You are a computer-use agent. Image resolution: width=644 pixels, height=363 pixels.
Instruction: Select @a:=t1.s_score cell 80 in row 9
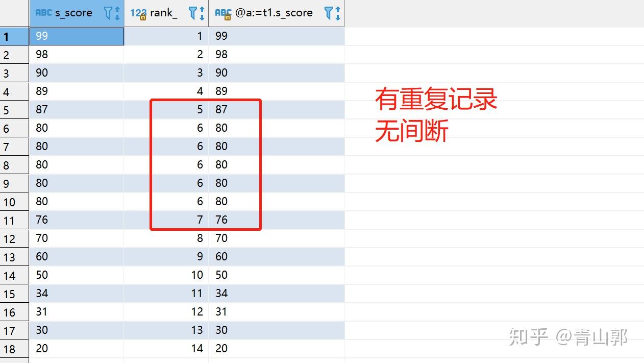(277, 183)
